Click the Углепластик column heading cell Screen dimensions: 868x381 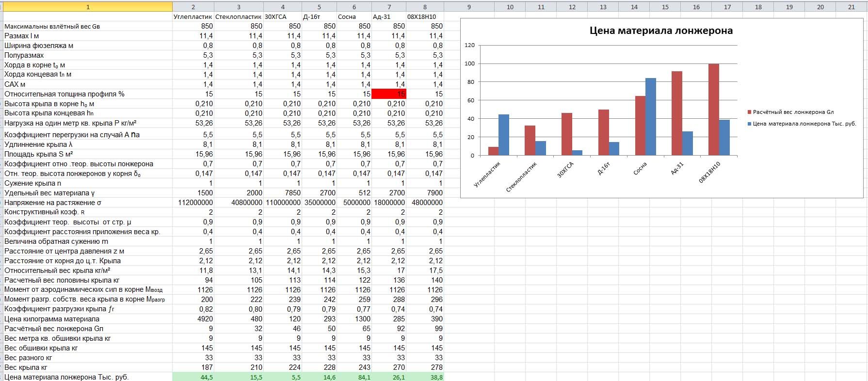pyautogui.click(x=193, y=16)
